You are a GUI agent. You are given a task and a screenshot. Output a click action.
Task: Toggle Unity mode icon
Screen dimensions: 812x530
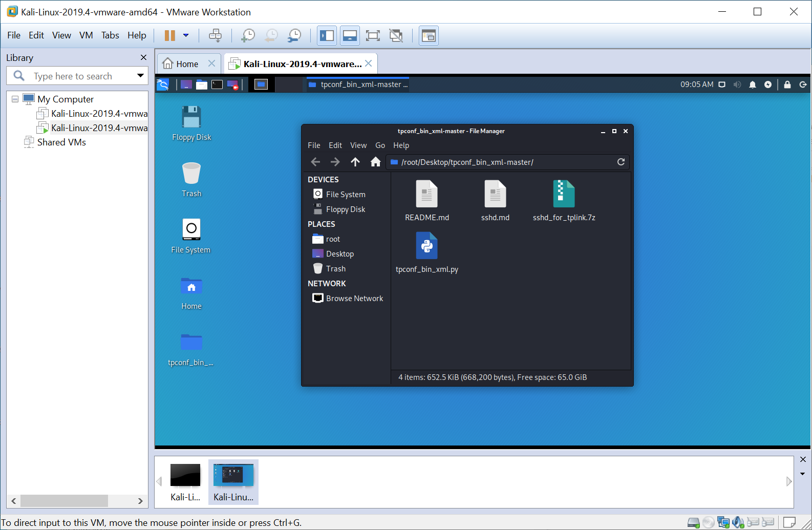click(396, 35)
